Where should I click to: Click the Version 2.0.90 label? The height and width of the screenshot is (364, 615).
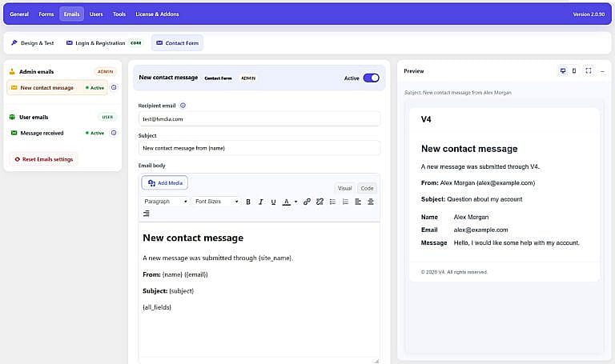coord(589,14)
